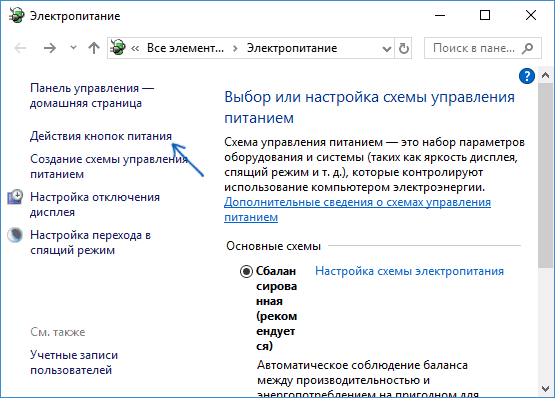Viewport: 555px width, 398px height.
Task: Open Настройка отключения дисплея
Action: (95, 204)
